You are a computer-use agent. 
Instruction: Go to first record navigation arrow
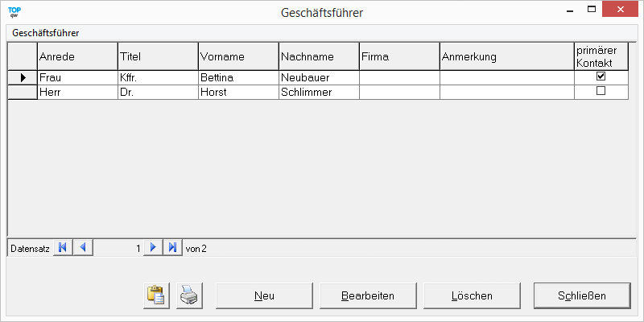63,248
